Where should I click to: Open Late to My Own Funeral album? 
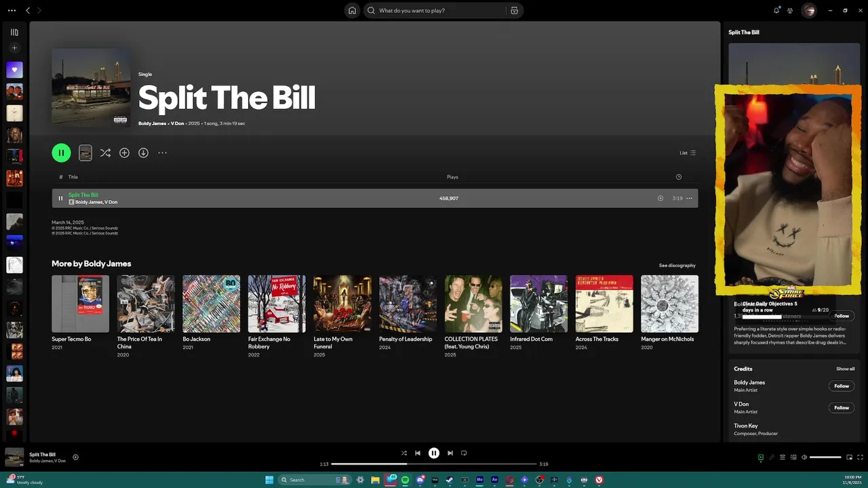pos(342,304)
